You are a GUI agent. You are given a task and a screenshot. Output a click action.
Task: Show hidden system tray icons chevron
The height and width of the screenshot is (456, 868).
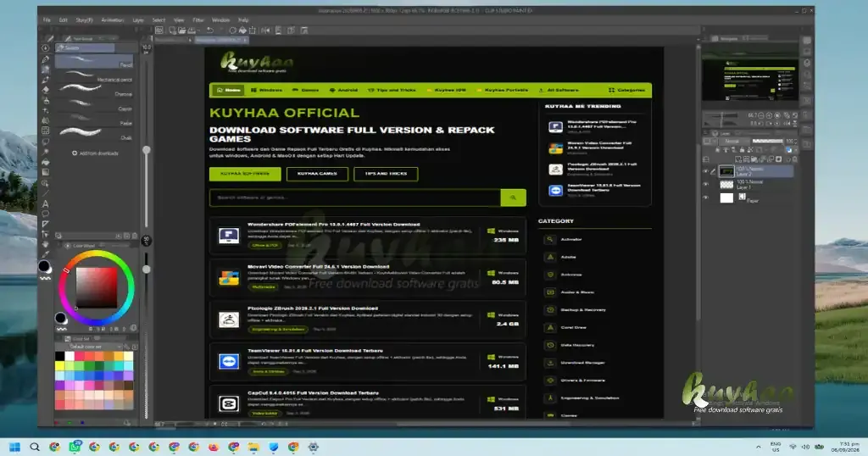pos(758,447)
